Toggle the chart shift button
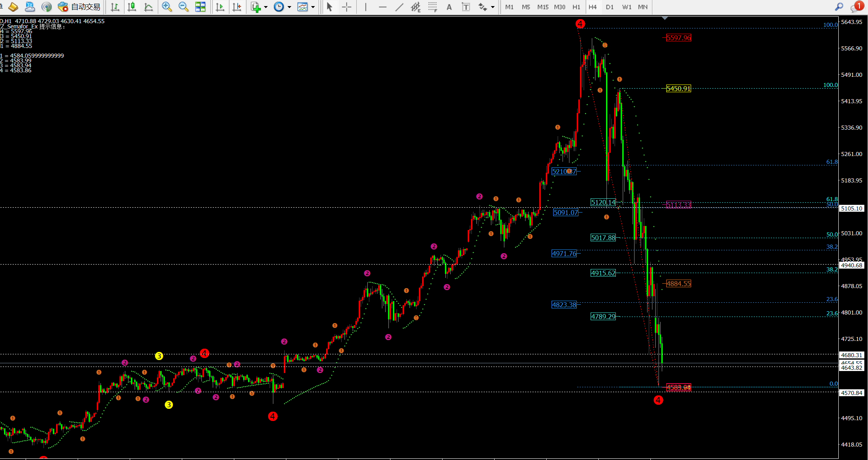Viewport: 868px width, 460px height. click(x=237, y=7)
